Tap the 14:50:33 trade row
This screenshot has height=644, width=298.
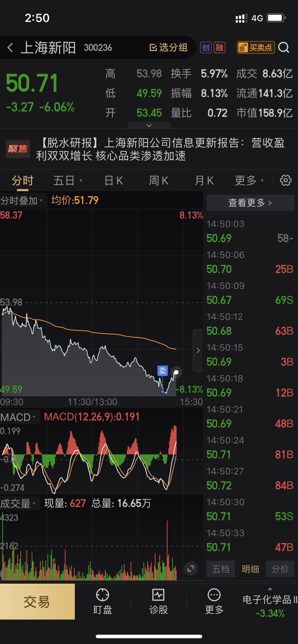(250, 540)
